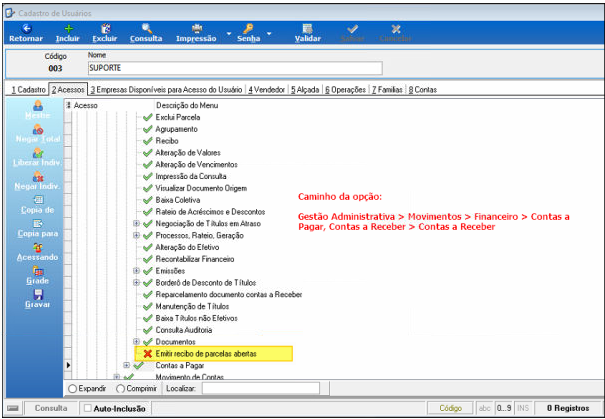
Task: Expand Negociação de Títulos em Atraso node
Action: click(x=136, y=223)
